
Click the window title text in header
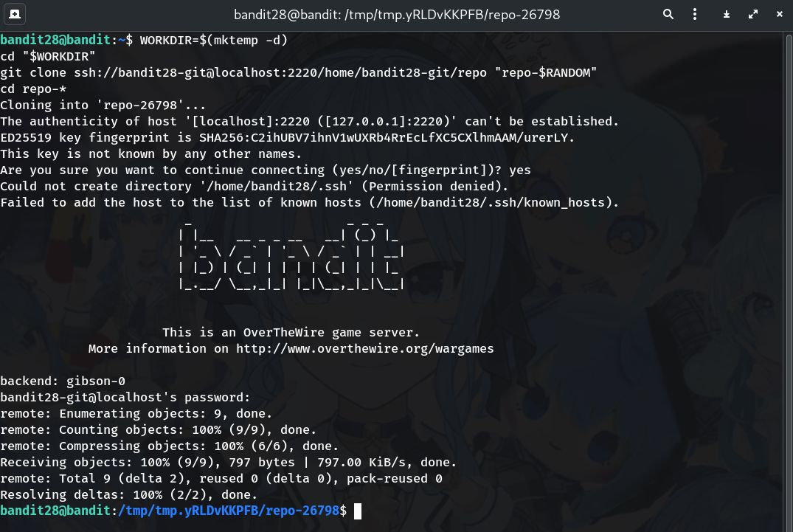click(396, 14)
